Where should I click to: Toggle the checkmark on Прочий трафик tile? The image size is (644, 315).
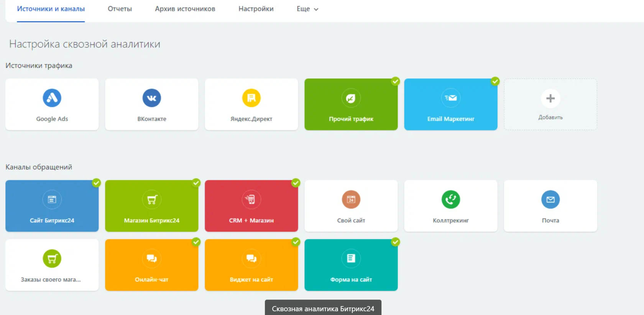pos(396,81)
